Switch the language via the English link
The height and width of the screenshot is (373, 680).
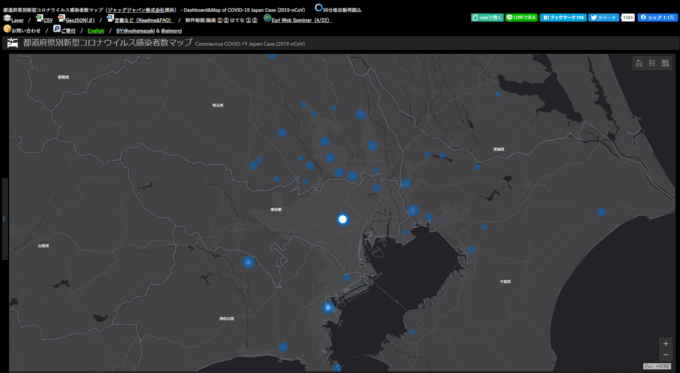[96, 31]
